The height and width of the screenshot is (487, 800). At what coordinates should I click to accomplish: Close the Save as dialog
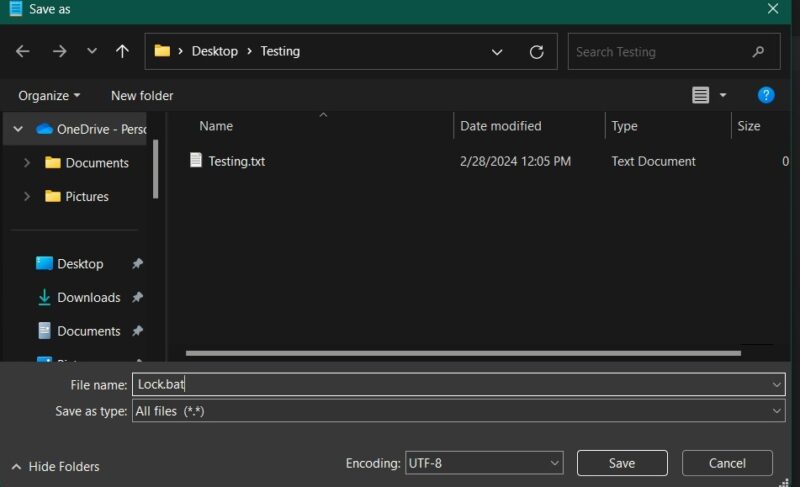[x=772, y=9]
